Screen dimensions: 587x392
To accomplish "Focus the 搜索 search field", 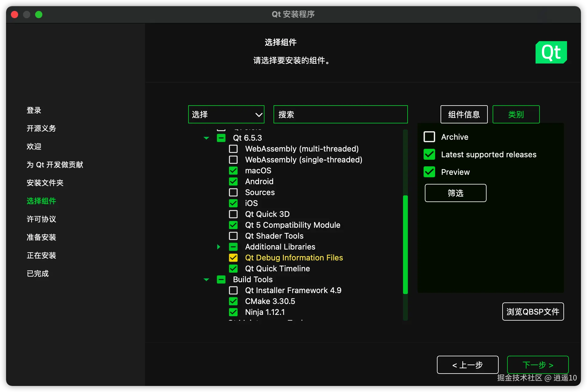I will pos(340,114).
